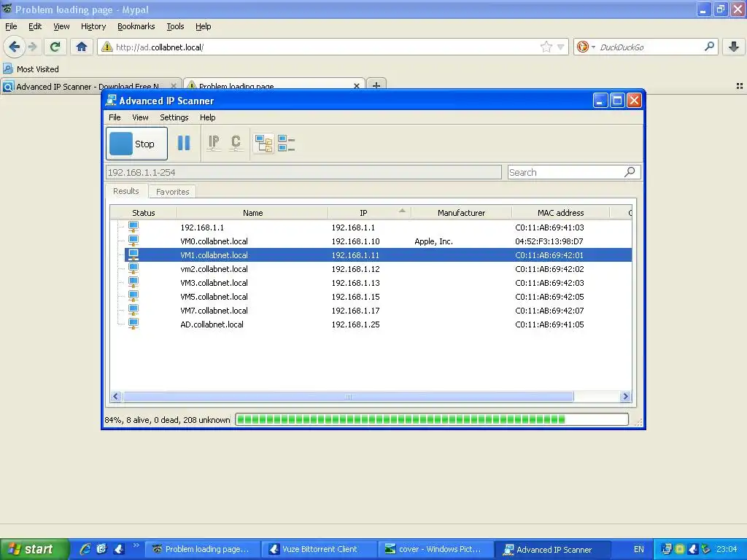Viewport: 747px width, 560px height.
Task: Click the IP range field 192.168.1.1-254
Action: [x=303, y=172]
